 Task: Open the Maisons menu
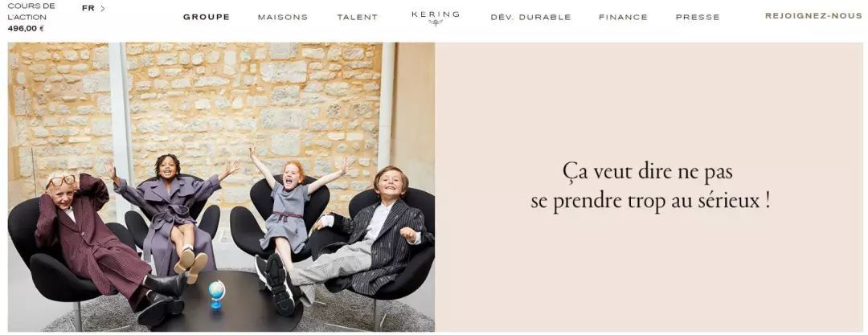point(283,17)
